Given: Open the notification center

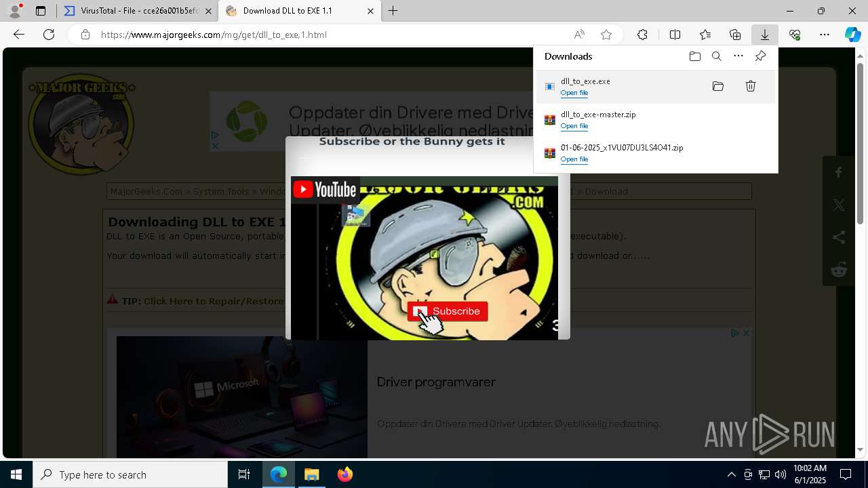Looking at the screenshot, I should (846, 474).
